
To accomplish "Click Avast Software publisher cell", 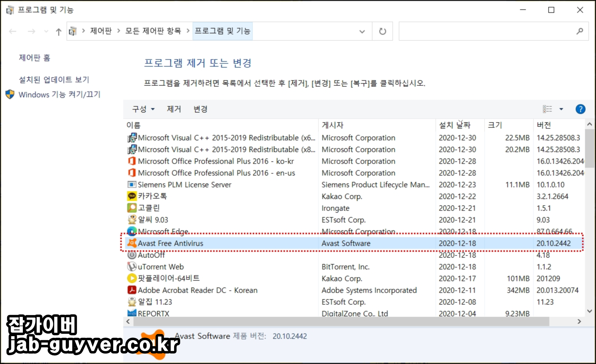I will point(346,243).
